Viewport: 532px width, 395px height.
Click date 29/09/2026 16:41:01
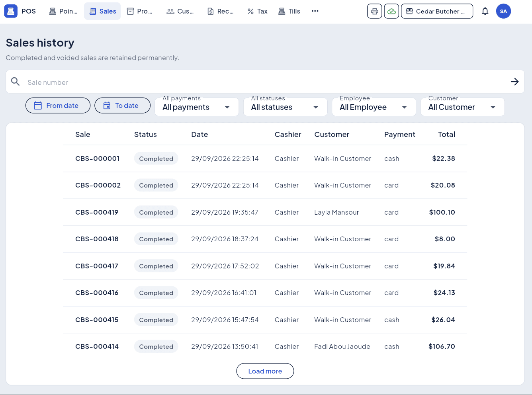point(224,293)
